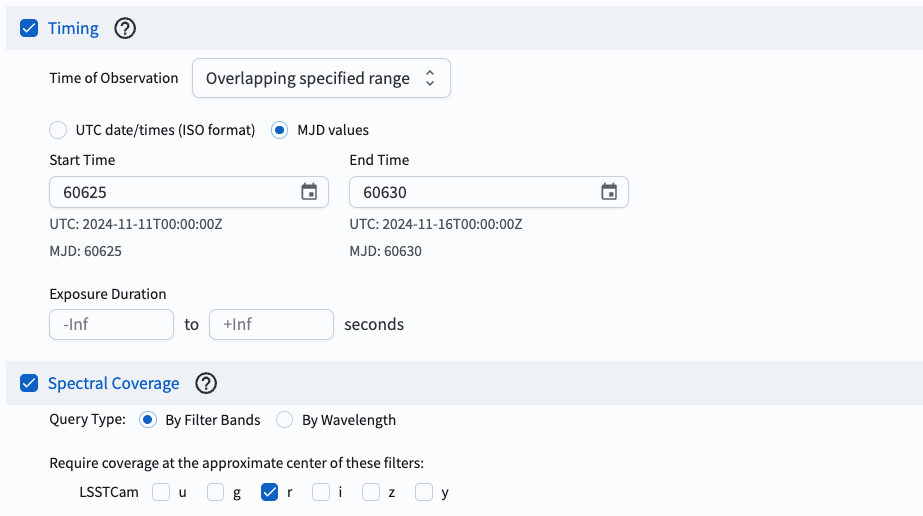Select By Filter Bands query type
This screenshot has width=923, height=516.
(x=148, y=420)
